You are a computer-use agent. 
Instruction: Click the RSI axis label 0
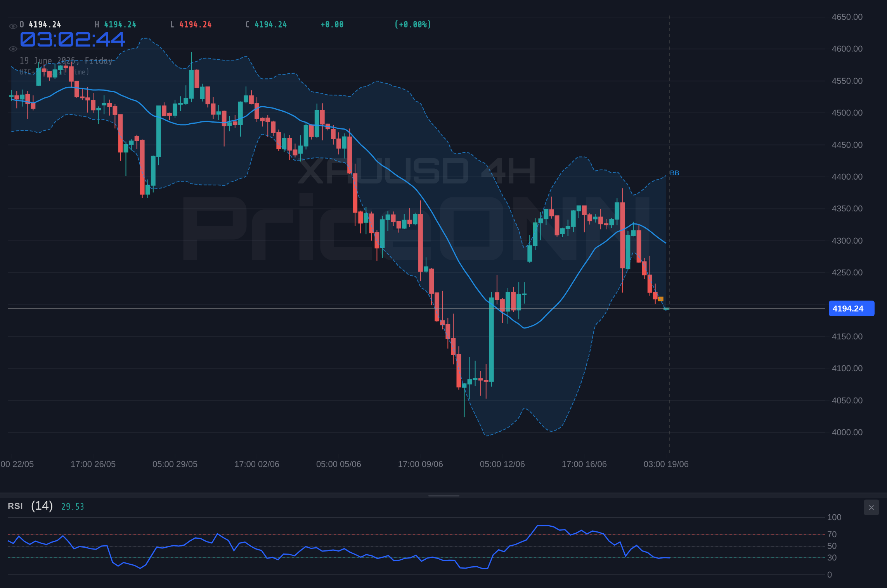(830, 575)
